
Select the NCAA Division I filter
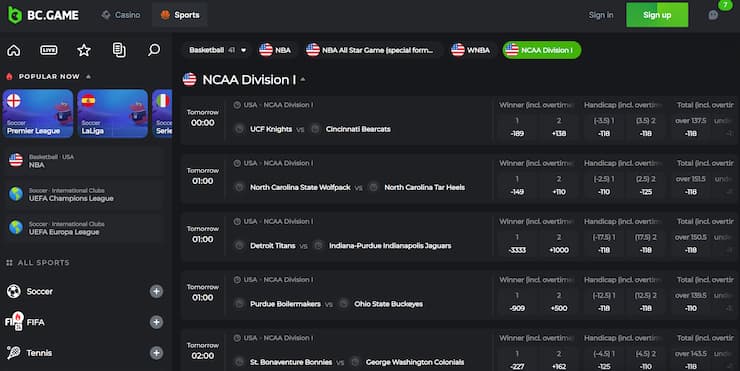[542, 50]
